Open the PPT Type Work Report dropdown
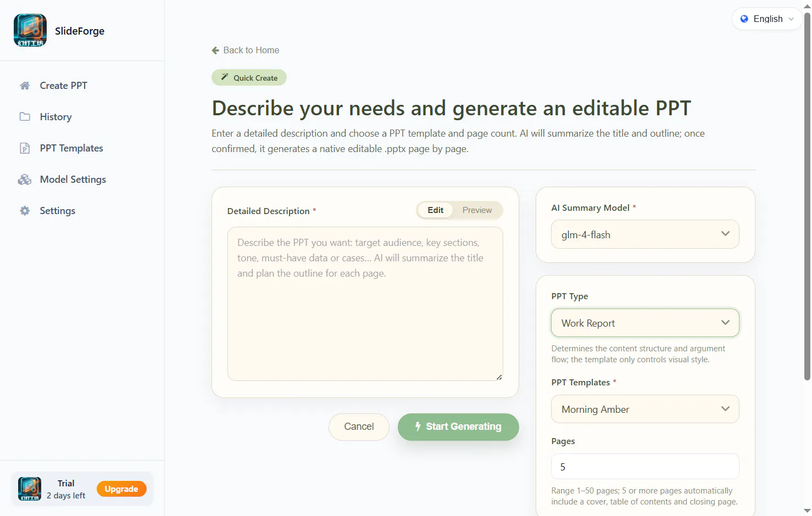812x516 pixels. click(x=645, y=323)
